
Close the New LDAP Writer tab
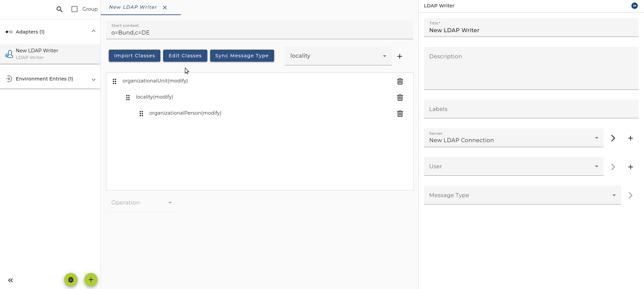pyautogui.click(x=165, y=7)
